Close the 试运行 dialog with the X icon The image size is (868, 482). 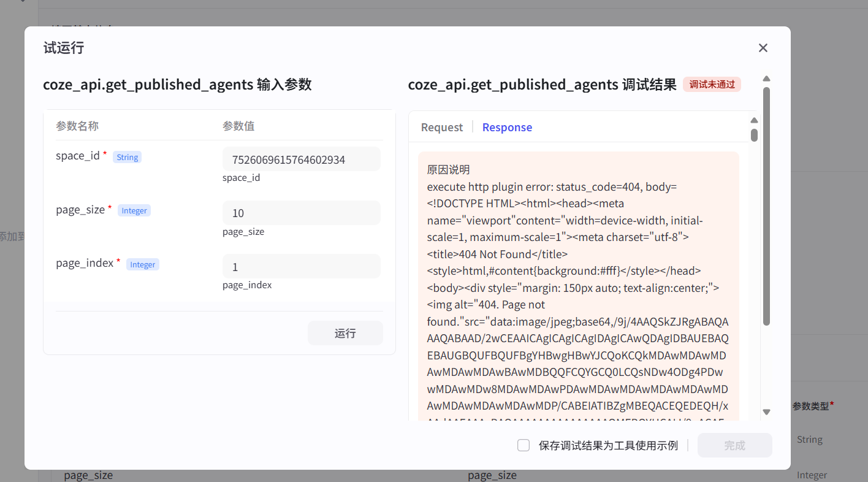(763, 48)
